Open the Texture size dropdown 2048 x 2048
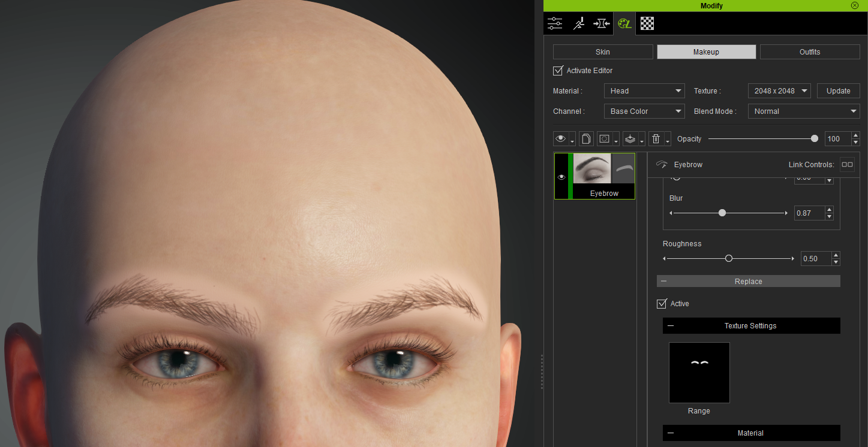The image size is (868, 447). tap(779, 91)
